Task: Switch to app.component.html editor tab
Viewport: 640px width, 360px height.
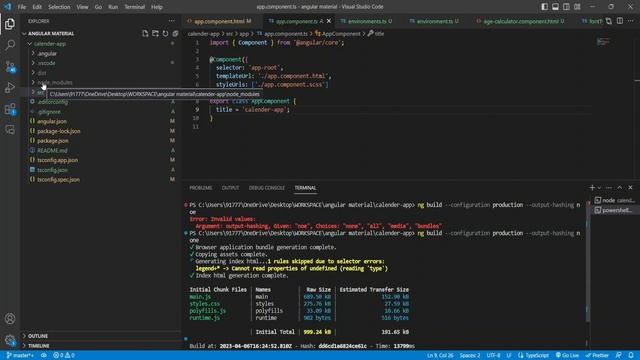Action: click(x=220, y=21)
